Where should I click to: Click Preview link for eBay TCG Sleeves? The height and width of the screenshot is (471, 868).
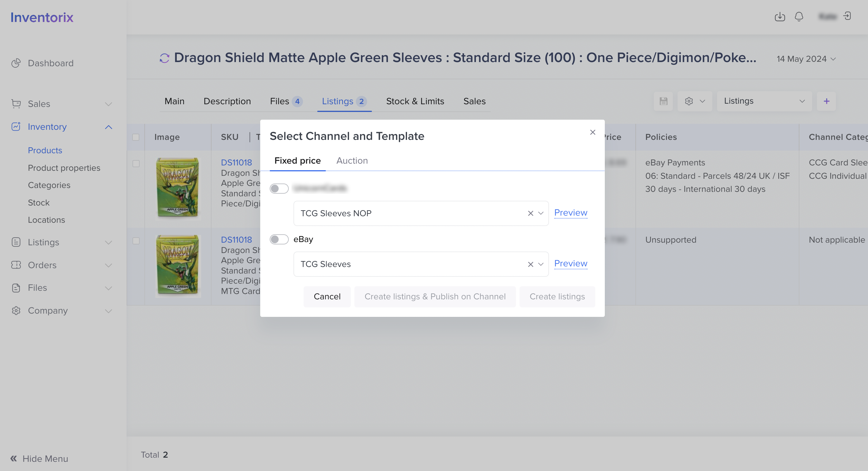[x=570, y=263]
